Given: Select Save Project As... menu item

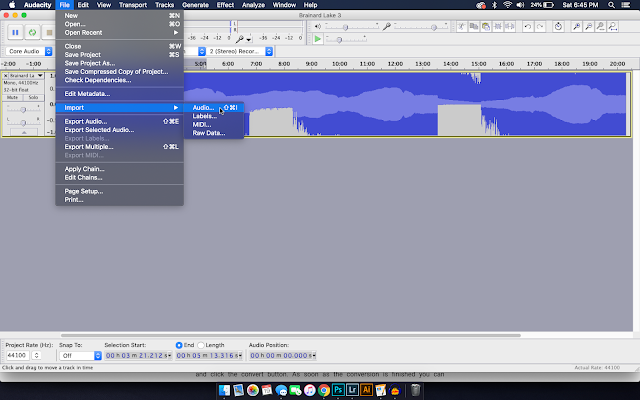Looking at the screenshot, I should [119, 63].
